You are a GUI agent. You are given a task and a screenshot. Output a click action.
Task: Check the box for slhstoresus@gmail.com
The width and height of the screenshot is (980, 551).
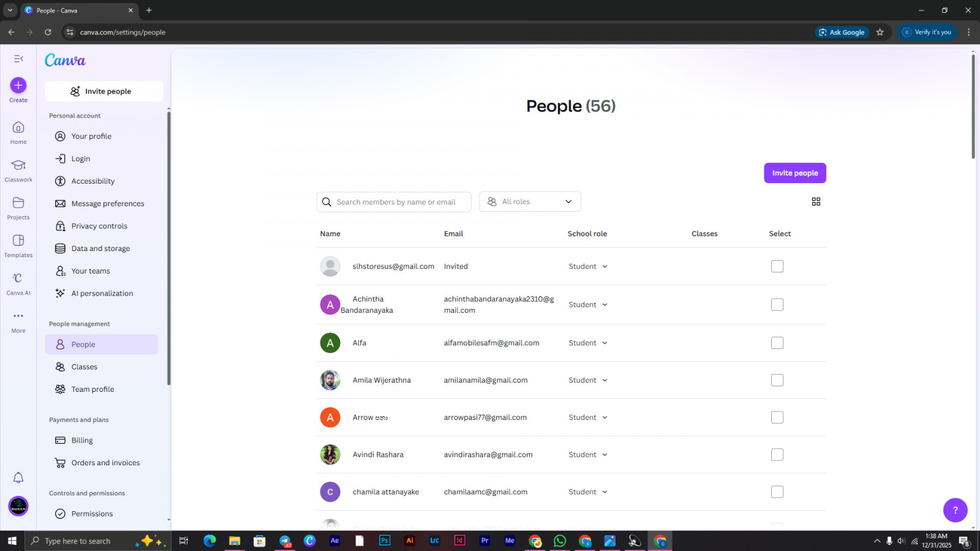point(777,266)
